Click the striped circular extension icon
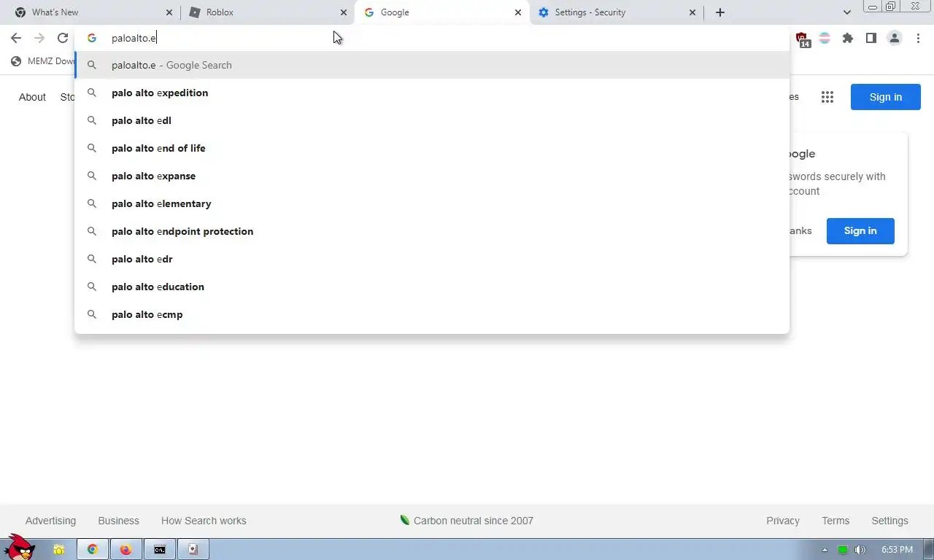 [x=825, y=38]
